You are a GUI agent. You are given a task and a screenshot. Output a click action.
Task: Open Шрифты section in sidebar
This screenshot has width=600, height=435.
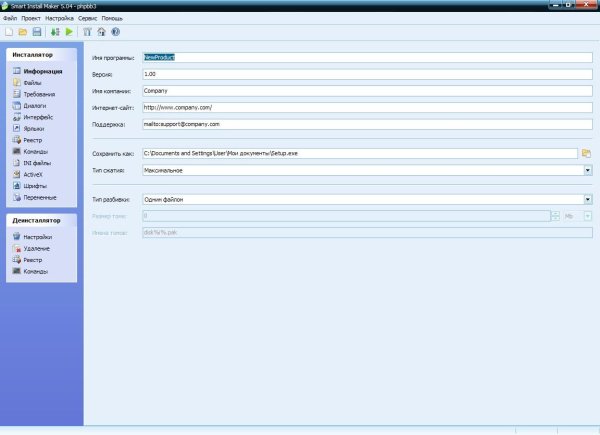coord(30,186)
